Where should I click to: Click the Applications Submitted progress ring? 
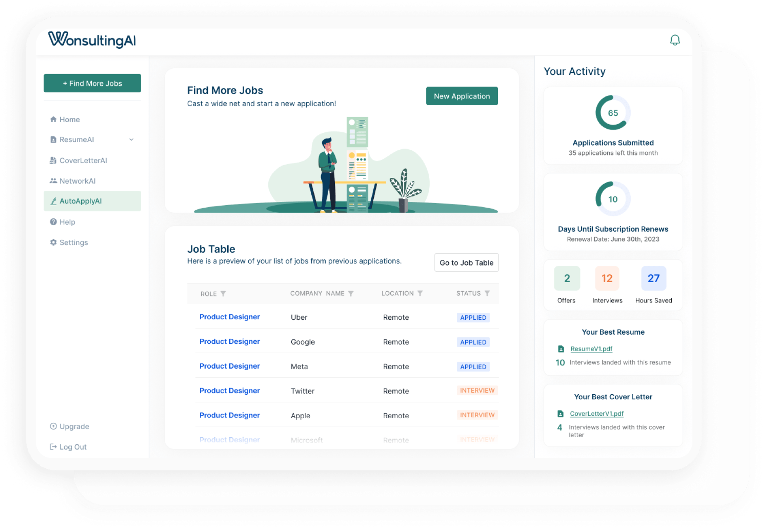[613, 113]
